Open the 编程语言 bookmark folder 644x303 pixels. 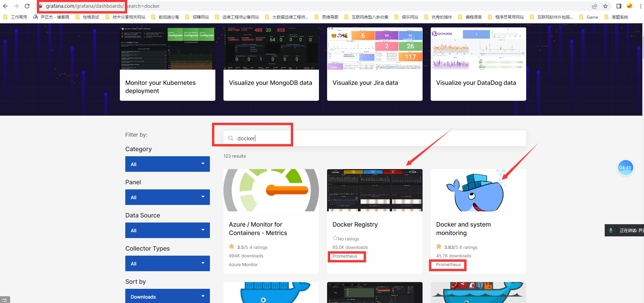pyautogui.click(x=470, y=17)
